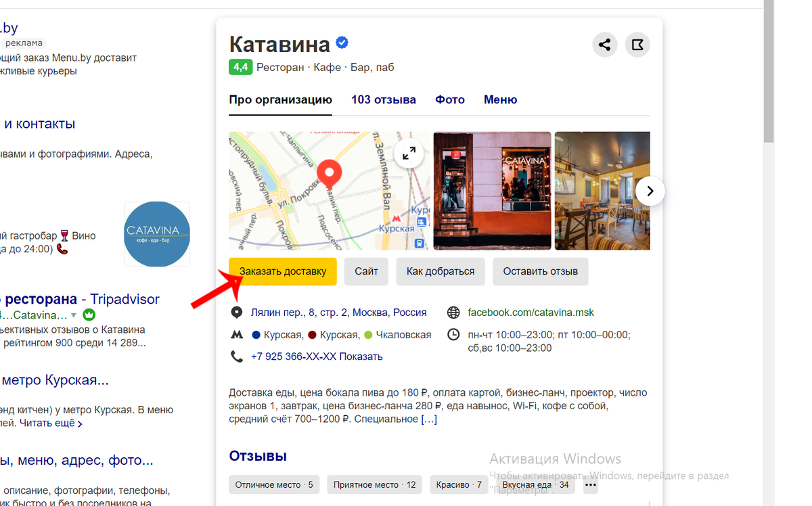Screen dimensions: 812x506
Task: Expand the snippet with Читать ещё
Action: 51,423
